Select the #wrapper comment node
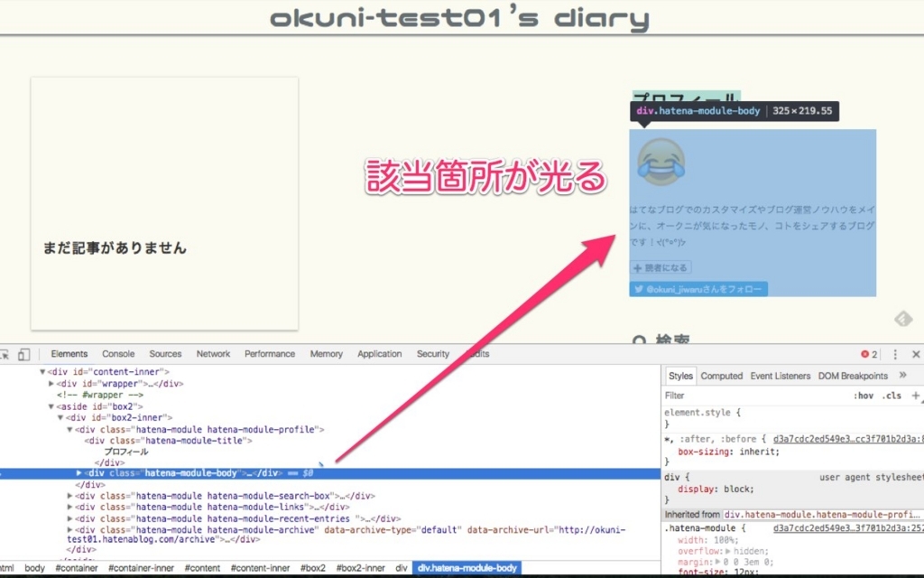Image resolution: width=924 pixels, height=578 pixels. click(x=100, y=396)
